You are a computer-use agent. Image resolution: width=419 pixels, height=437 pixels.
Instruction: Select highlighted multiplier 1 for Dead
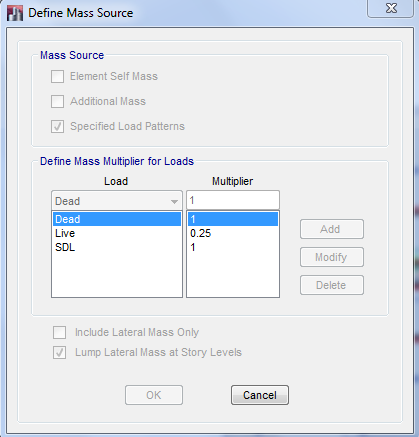(233, 219)
